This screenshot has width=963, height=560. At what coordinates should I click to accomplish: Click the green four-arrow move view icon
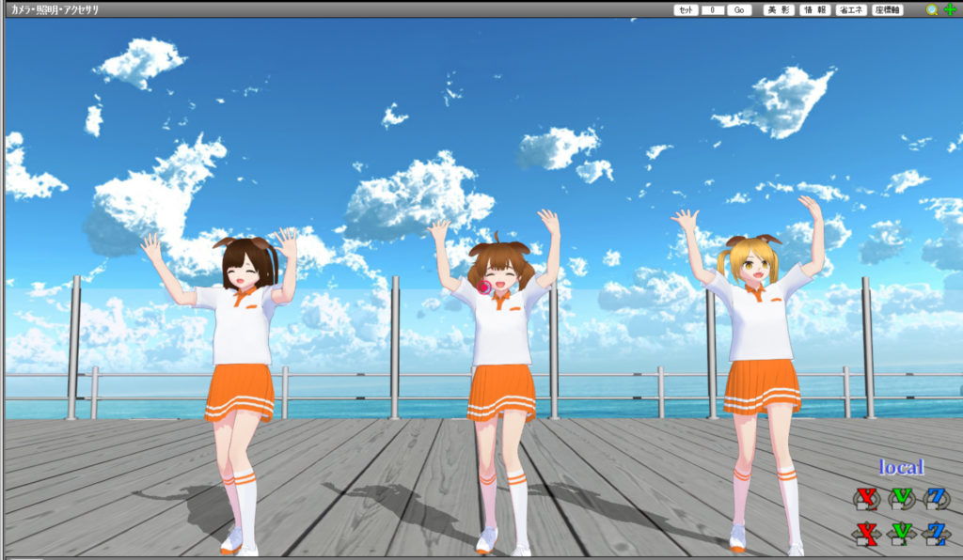tap(949, 9)
